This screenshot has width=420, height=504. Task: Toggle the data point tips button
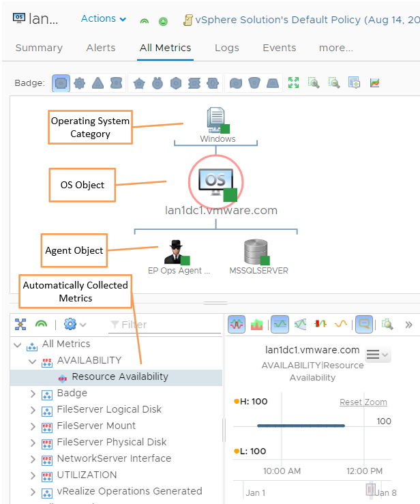point(364,325)
